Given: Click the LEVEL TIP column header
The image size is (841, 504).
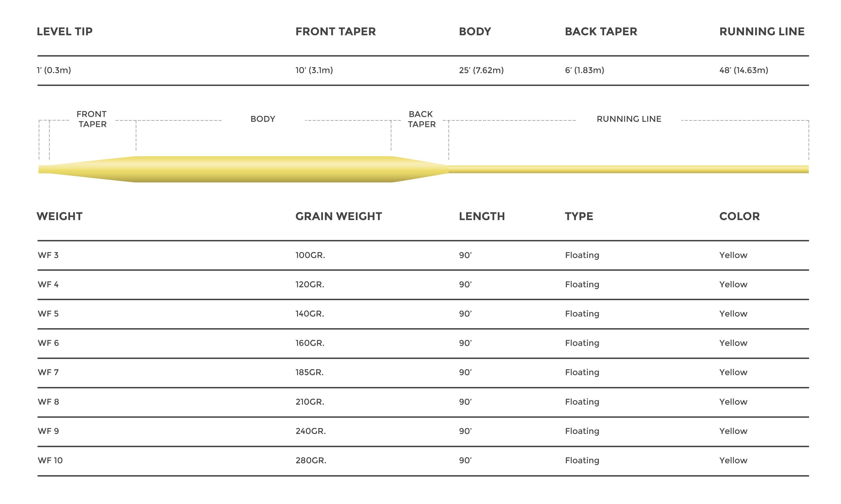Looking at the screenshot, I should 64,32.
